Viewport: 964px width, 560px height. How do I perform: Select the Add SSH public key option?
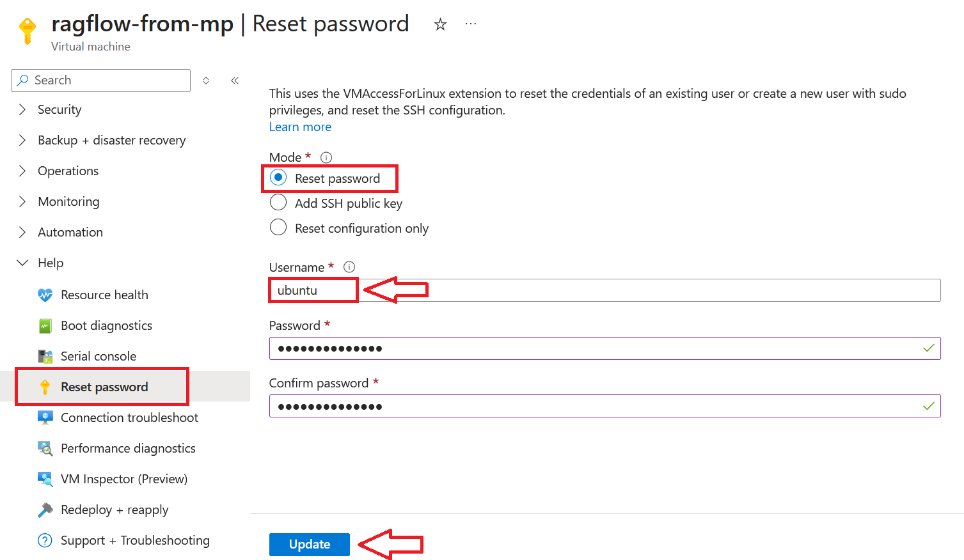(x=278, y=203)
